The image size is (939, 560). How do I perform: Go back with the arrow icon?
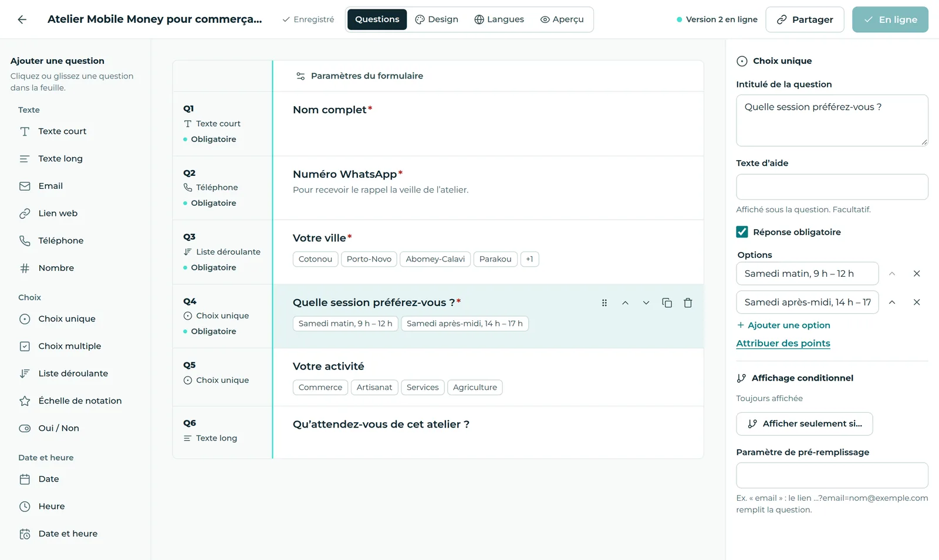click(x=22, y=19)
